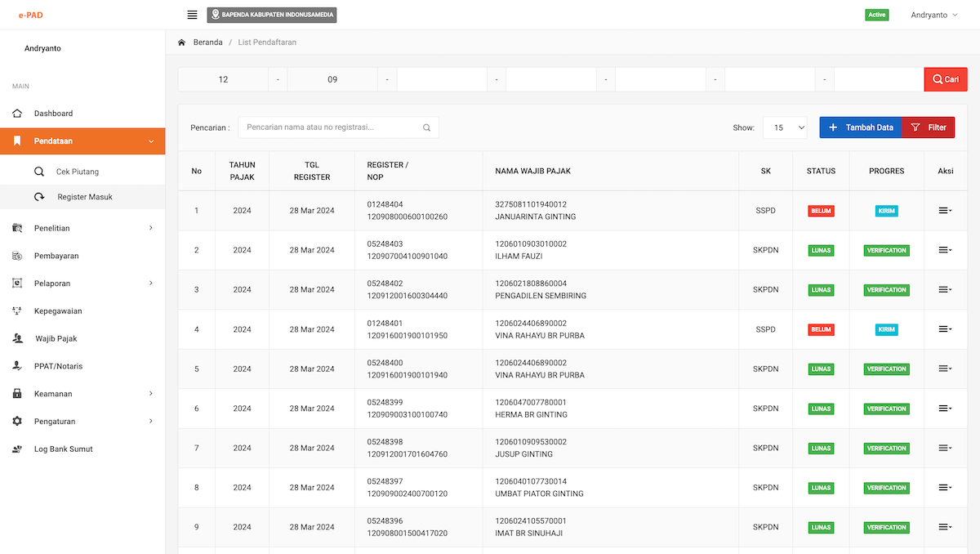Open the Show entries count dropdown
980x554 pixels.
pos(785,127)
